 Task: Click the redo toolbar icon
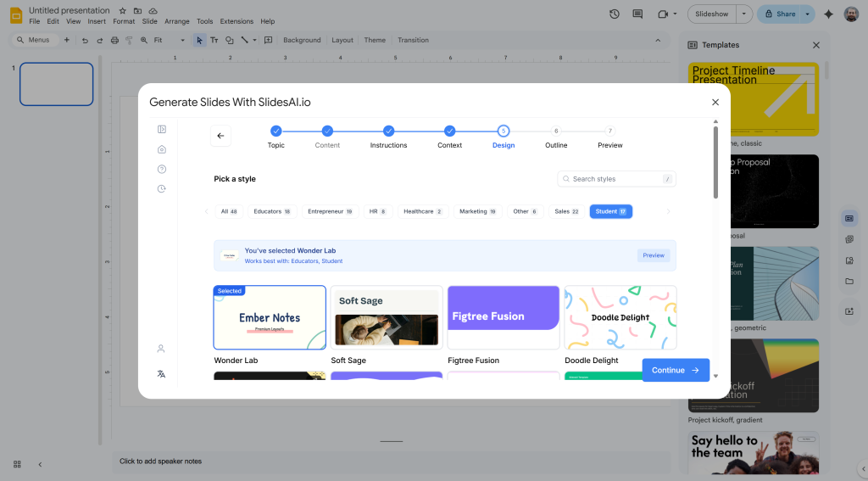(x=100, y=40)
